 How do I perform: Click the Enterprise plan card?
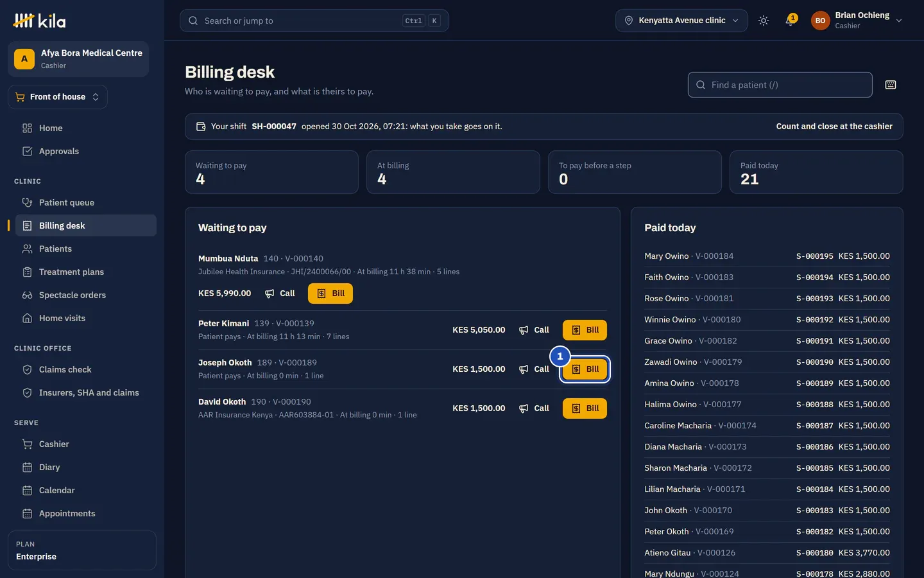click(82, 550)
